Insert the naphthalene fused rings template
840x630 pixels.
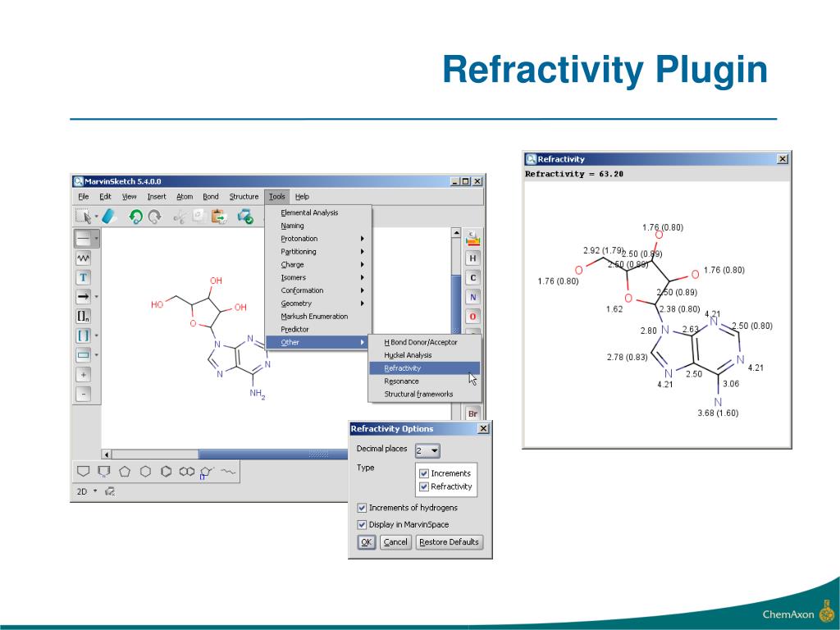pyautogui.click(x=187, y=472)
